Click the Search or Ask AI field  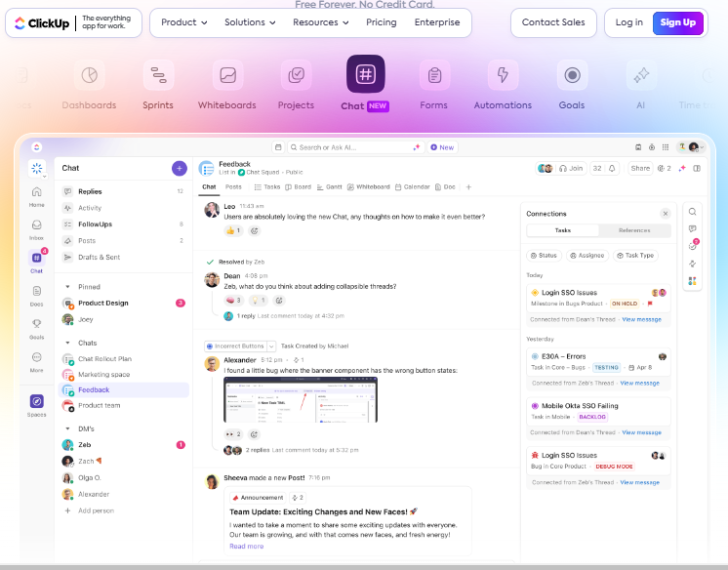354,147
